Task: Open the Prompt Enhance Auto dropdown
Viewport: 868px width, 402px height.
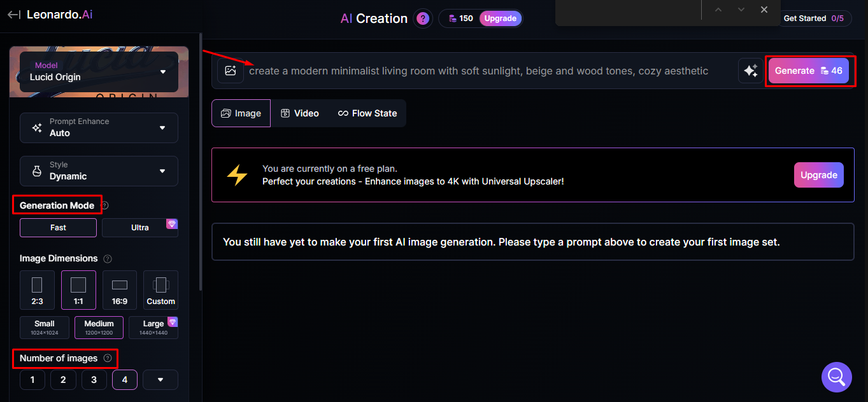Action: pyautogui.click(x=99, y=127)
